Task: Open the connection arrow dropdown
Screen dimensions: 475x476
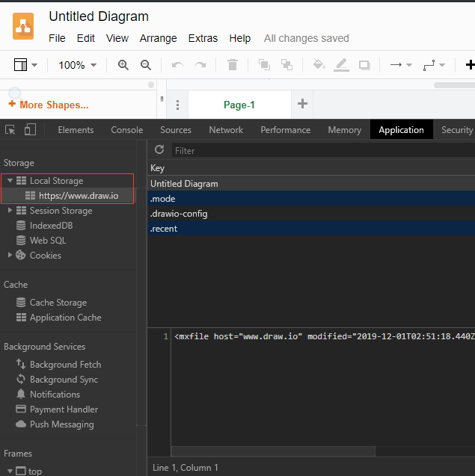Action: 409,65
